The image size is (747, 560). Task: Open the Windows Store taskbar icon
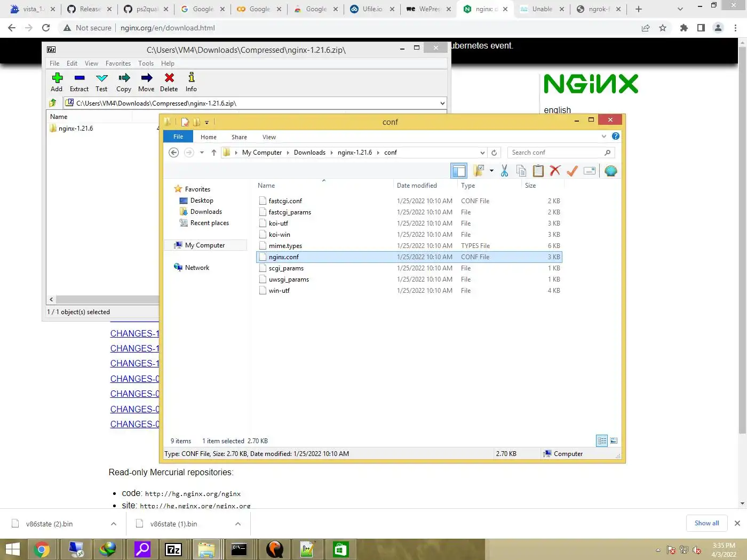(x=341, y=549)
